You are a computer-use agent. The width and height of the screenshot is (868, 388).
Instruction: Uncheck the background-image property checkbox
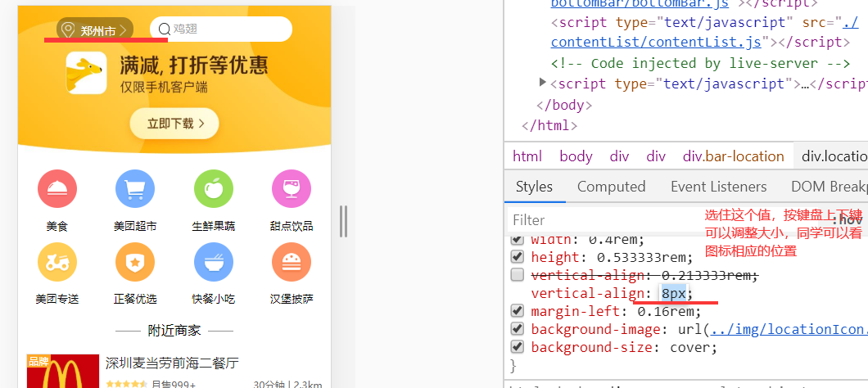[517, 329]
